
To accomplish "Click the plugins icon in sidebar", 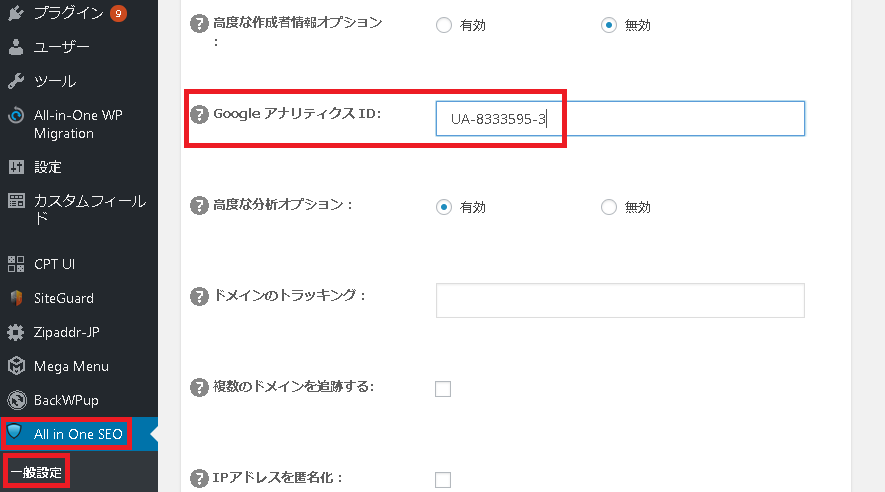I will tap(16, 13).
